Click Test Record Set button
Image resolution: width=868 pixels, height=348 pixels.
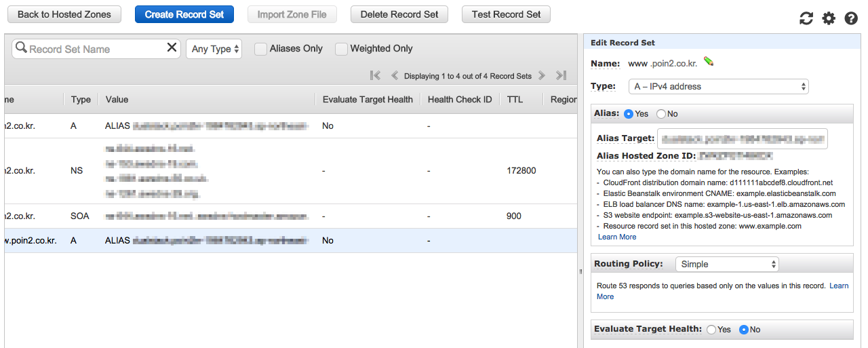point(507,14)
